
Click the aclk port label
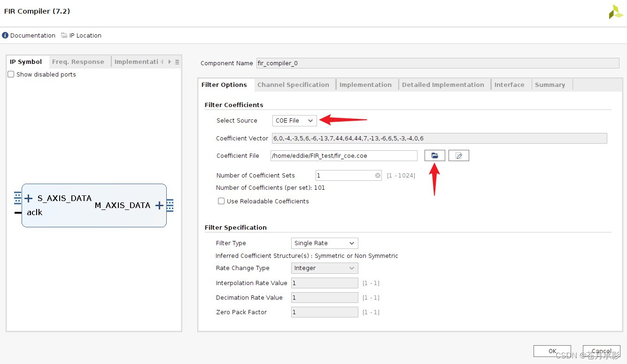click(x=34, y=213)
